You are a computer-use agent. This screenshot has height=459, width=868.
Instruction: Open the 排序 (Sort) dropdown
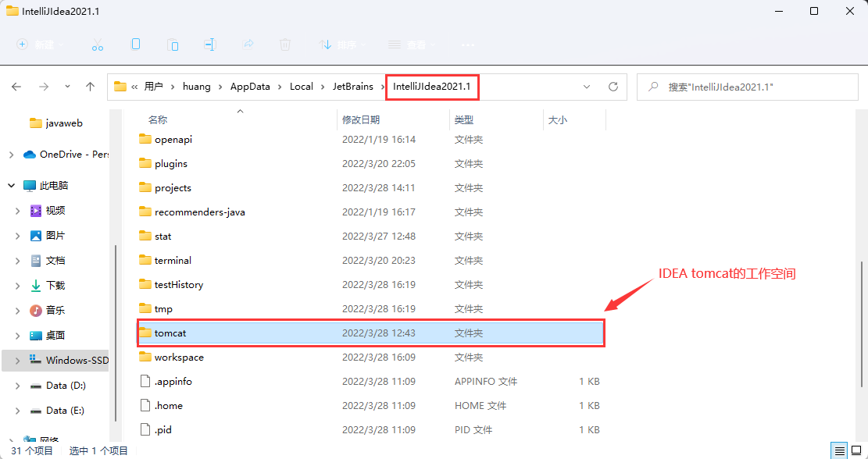(x=343, y=44)
